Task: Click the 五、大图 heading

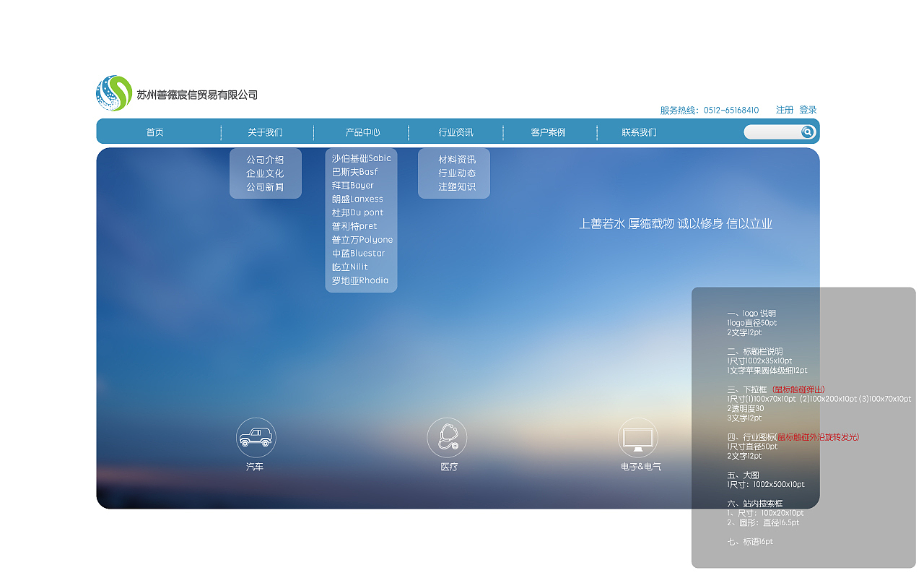Action: [744, 475]
